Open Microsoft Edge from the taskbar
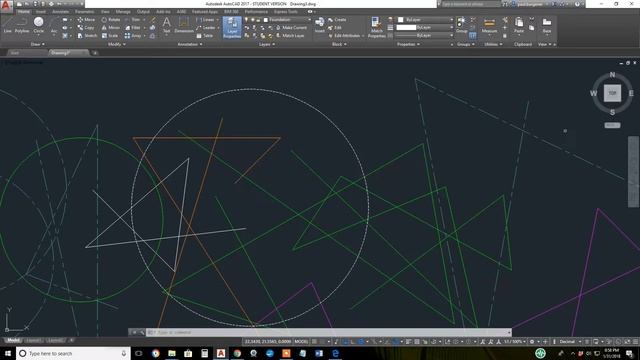The image size is (640, 360). [335, 353]
